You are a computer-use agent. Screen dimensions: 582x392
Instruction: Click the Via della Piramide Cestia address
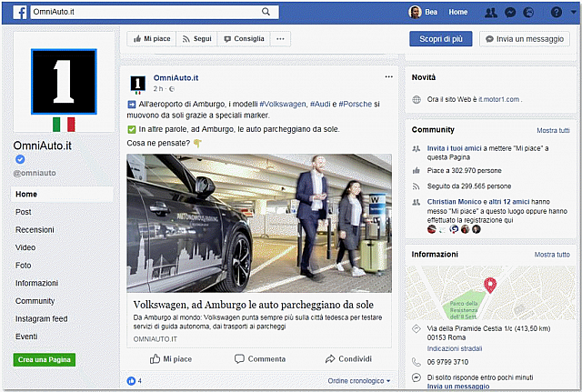coord(488,333)
